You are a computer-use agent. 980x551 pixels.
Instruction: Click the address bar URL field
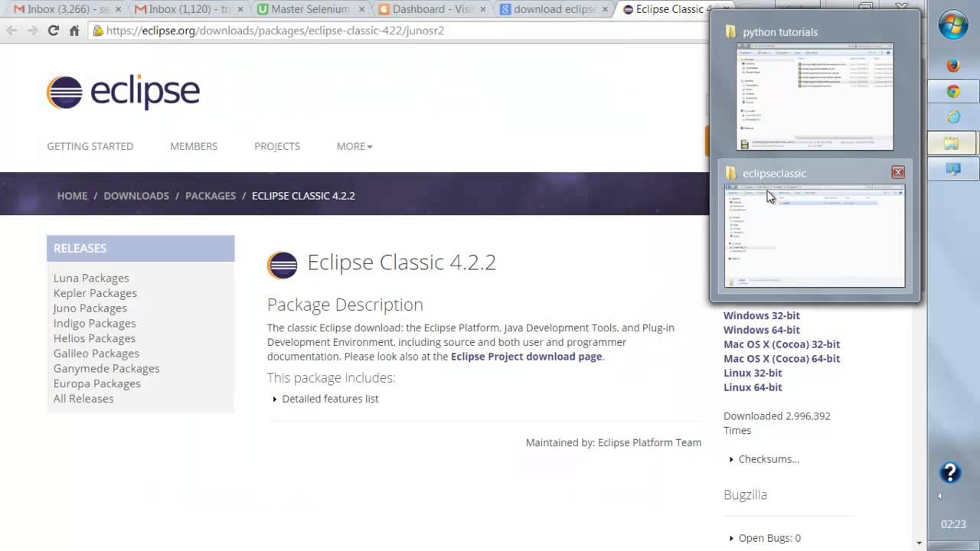tap(398, 31)
